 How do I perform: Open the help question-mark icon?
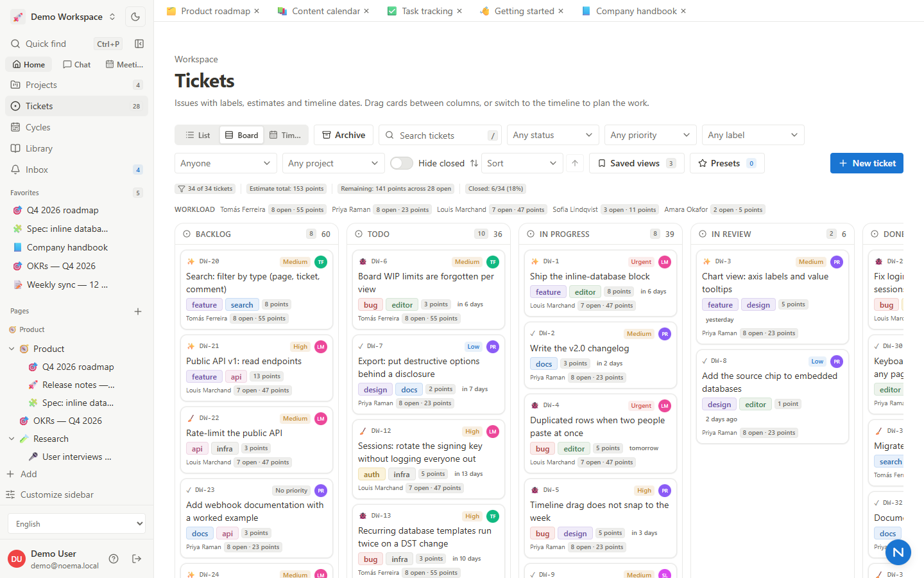114,559
